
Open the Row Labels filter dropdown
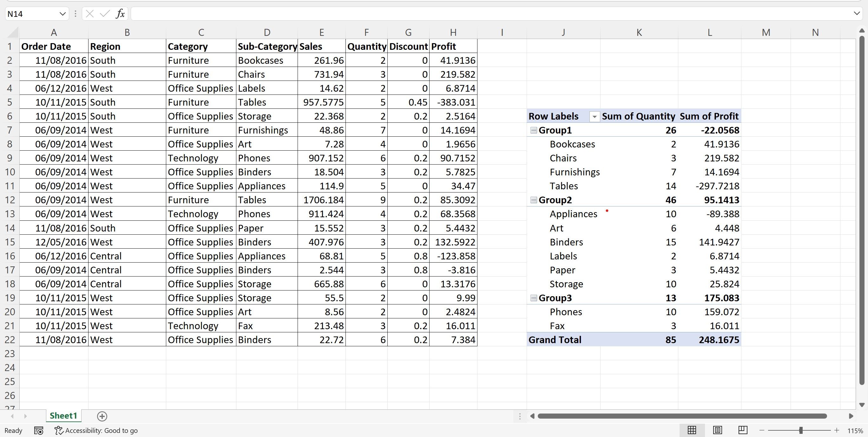tap(595, 117)
